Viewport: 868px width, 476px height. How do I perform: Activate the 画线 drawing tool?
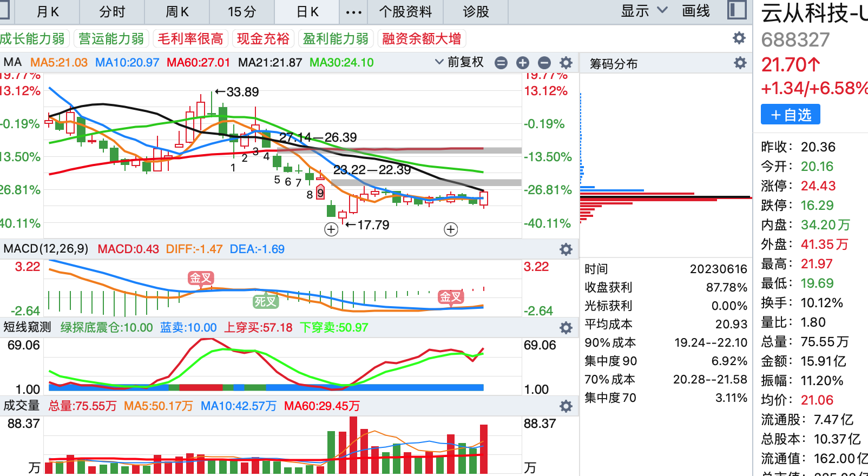click(x=696, y=11)
